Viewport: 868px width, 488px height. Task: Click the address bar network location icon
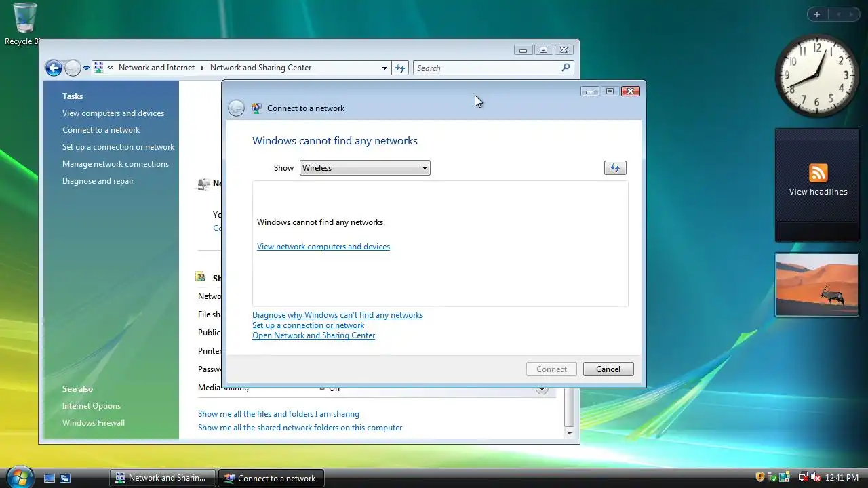[x=99, y=68]
